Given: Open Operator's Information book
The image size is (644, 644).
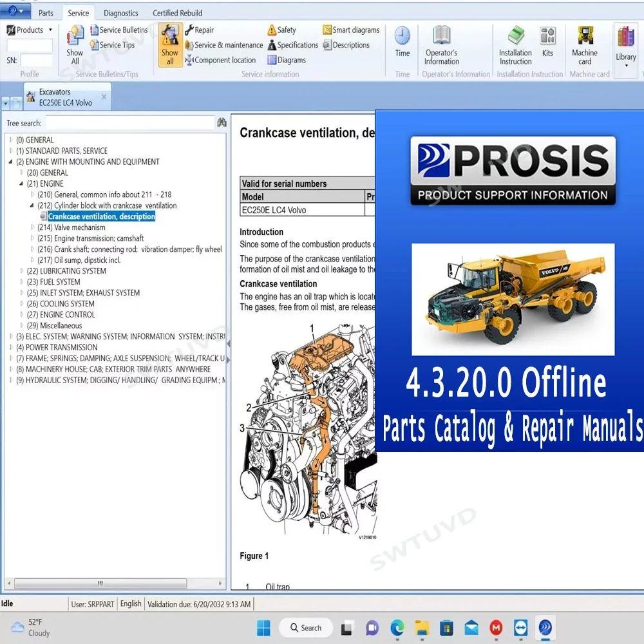Looking at the screenshot, I should click(442, 45).
